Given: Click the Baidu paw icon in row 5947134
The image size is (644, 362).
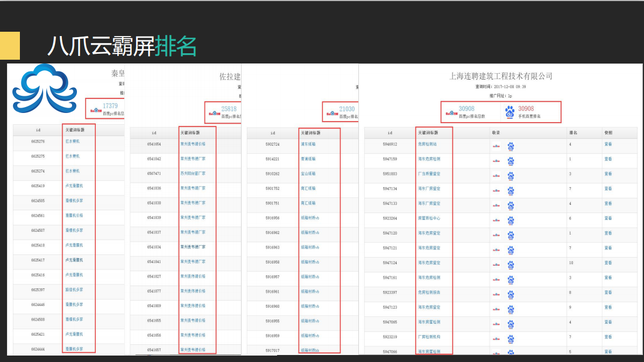Looking at the screenshot, I should click(511, 190).
